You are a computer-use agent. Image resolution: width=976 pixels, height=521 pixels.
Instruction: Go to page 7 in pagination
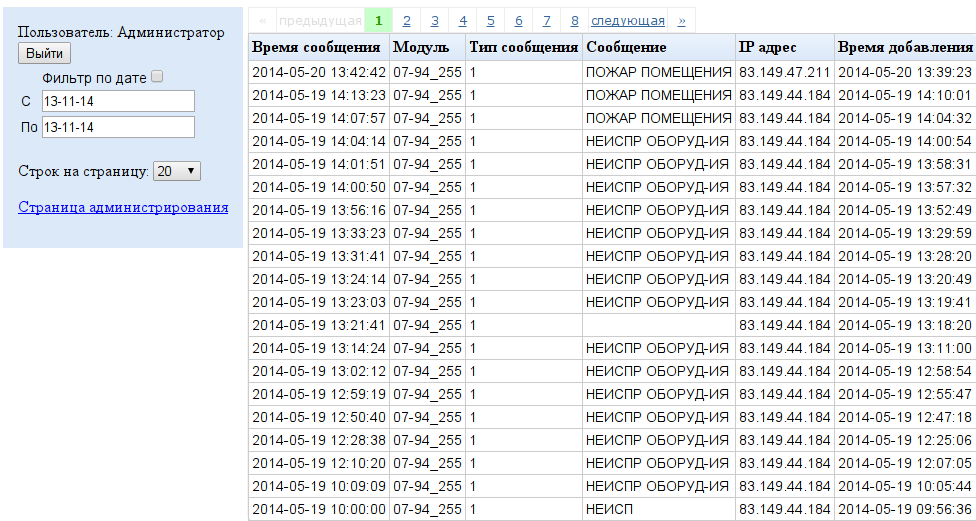tap(546, 20)
